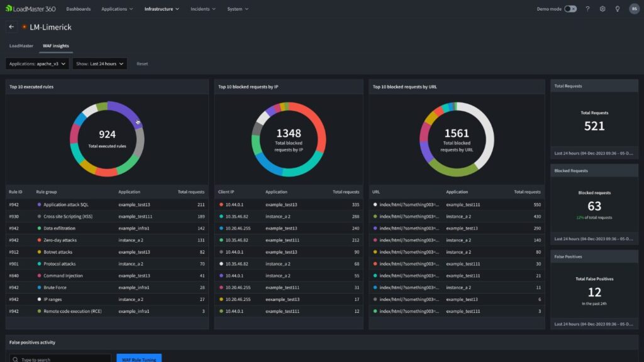This screenshot has width=644, height=362.
Task: Click Rule ID #930 cell
Action: [x=14, y=216]
